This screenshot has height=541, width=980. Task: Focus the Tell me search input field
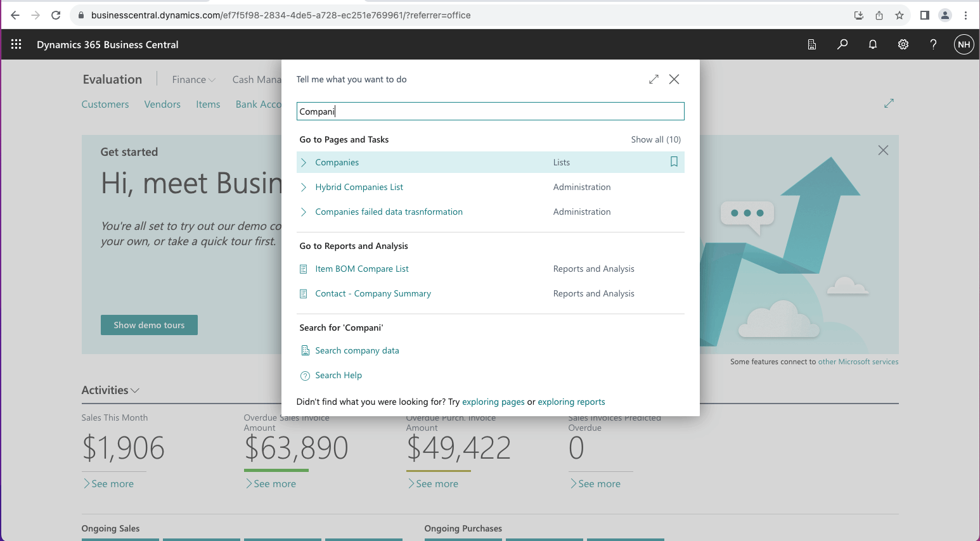490,111
